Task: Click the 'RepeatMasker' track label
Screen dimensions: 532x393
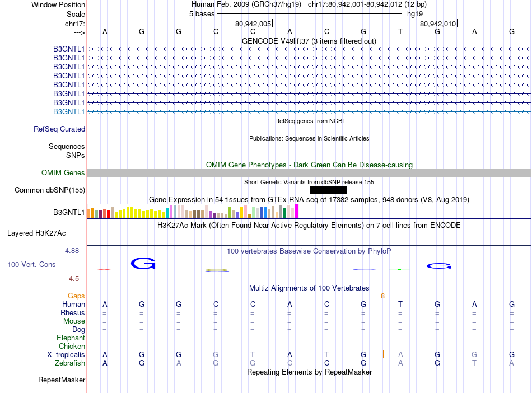Action: 62,380
